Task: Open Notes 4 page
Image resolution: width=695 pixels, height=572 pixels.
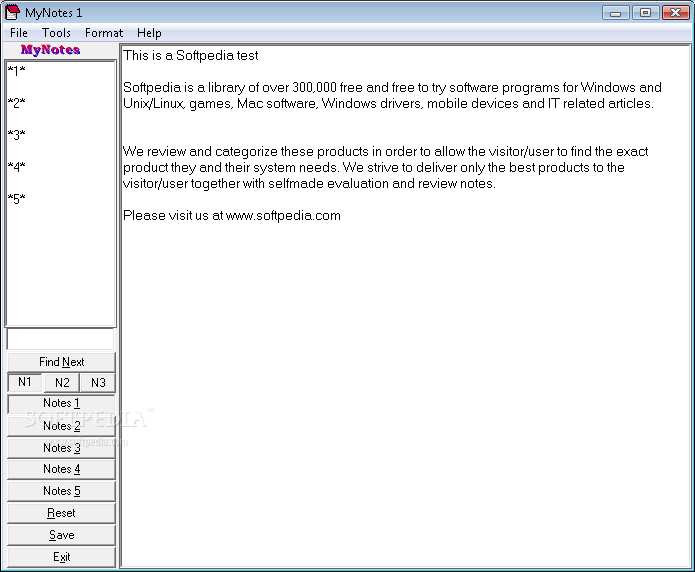Action: (61, 469)
